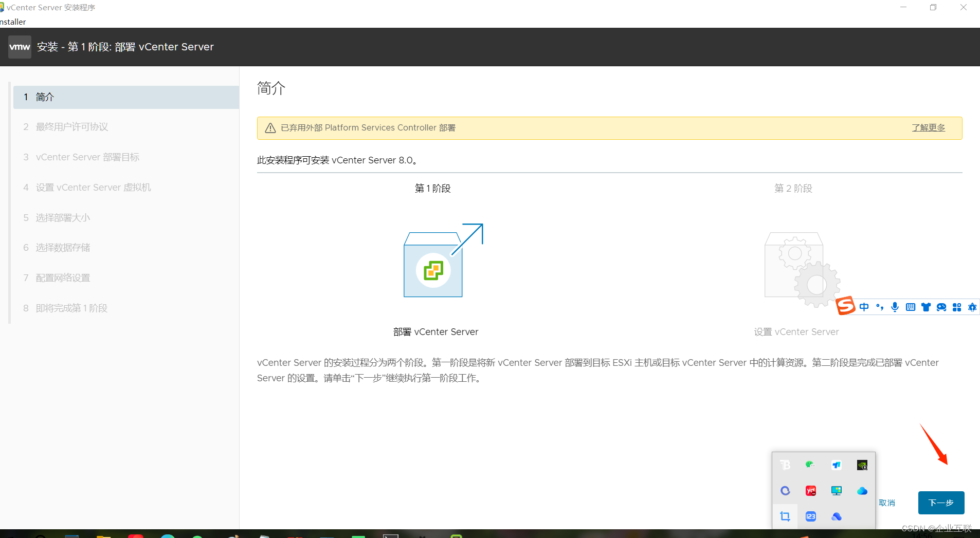Click the vmw logo in header
Image resolution: width=980 pixels, height=538 pixels.
(20, 47)
